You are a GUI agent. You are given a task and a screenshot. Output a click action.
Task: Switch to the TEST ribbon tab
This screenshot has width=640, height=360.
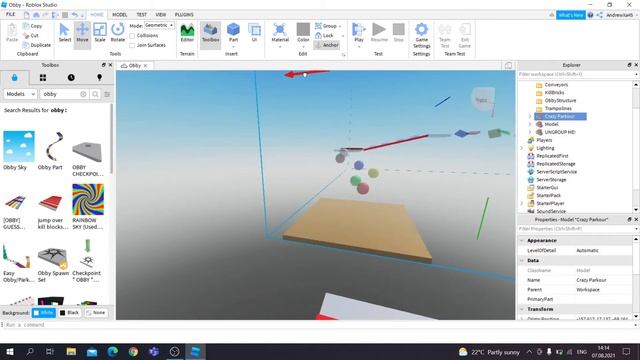142,14
